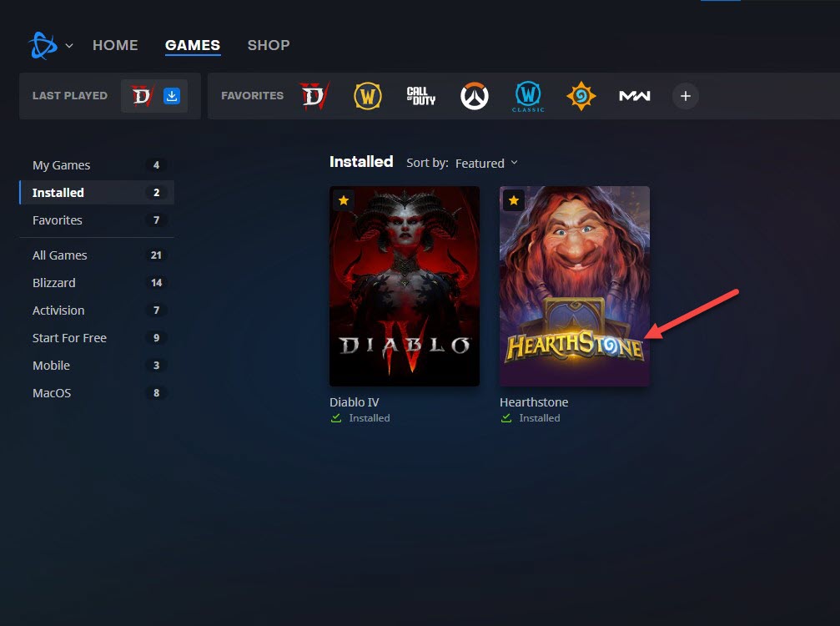Switch to the GAMES tab
This screenshot has width=840, height=626.
pyautogui.click(x=193, y=45)
